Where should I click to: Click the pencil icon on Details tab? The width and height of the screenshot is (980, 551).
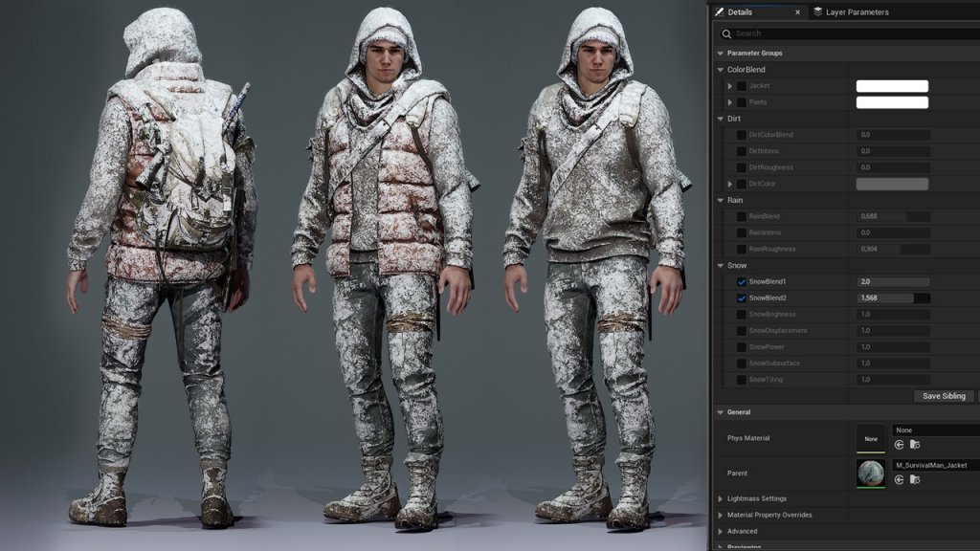[x=720, y=11]
